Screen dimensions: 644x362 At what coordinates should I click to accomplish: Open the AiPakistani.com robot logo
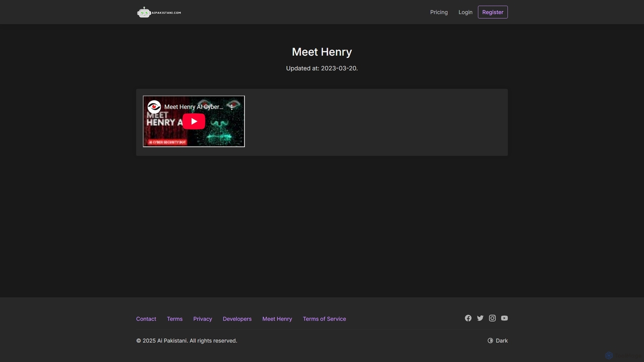tap(159, 12)
